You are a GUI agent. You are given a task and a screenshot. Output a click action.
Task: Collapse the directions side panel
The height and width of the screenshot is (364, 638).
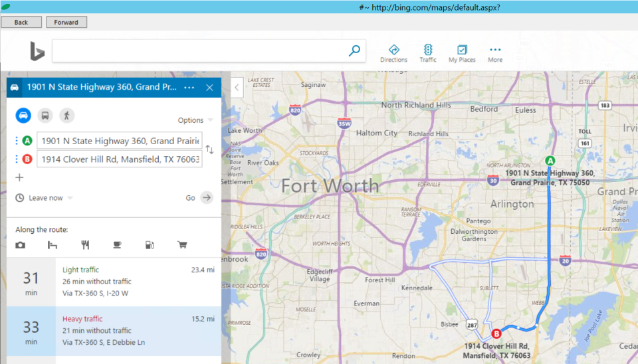pyautogui.click(x=237, y=87)
